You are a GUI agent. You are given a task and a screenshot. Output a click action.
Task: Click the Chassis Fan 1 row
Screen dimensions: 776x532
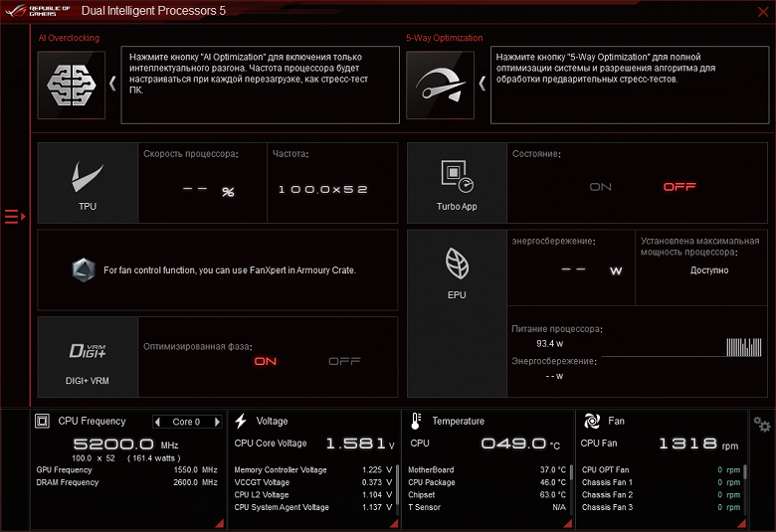click(x=662, y=482)
